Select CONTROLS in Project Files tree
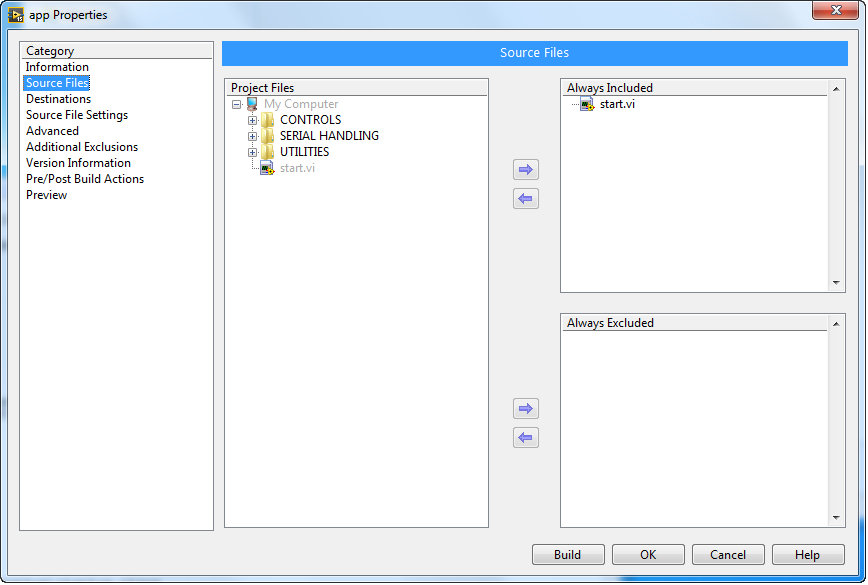The height and width of the screenshot is (585, 868). 310,120
